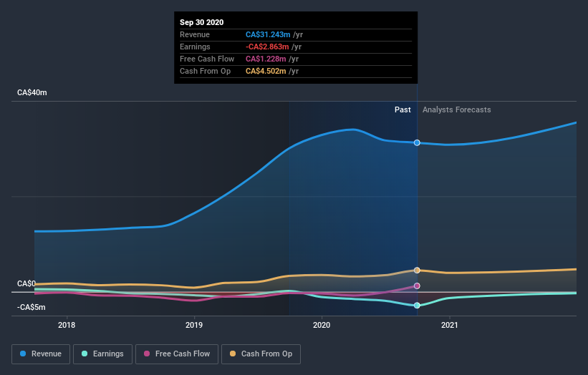Click the Sep 30 2020 tooltip date

pyautogui.click(x=202, y=22)
